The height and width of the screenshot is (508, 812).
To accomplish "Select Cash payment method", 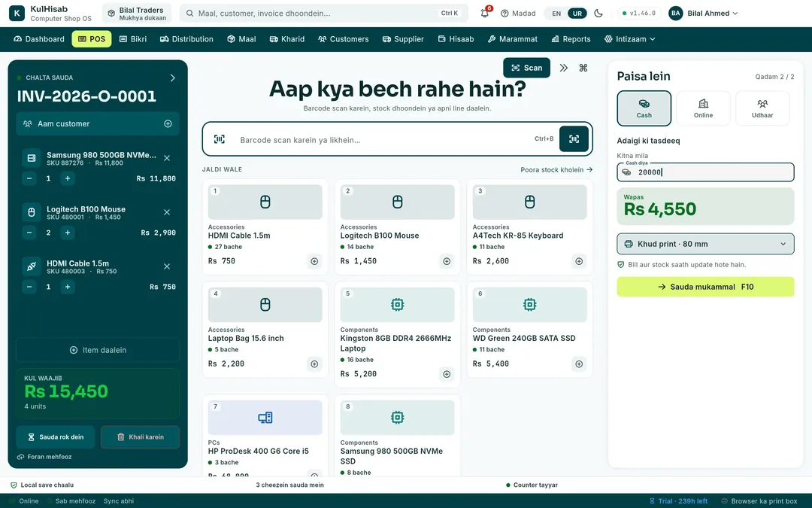I will (644, 108).
